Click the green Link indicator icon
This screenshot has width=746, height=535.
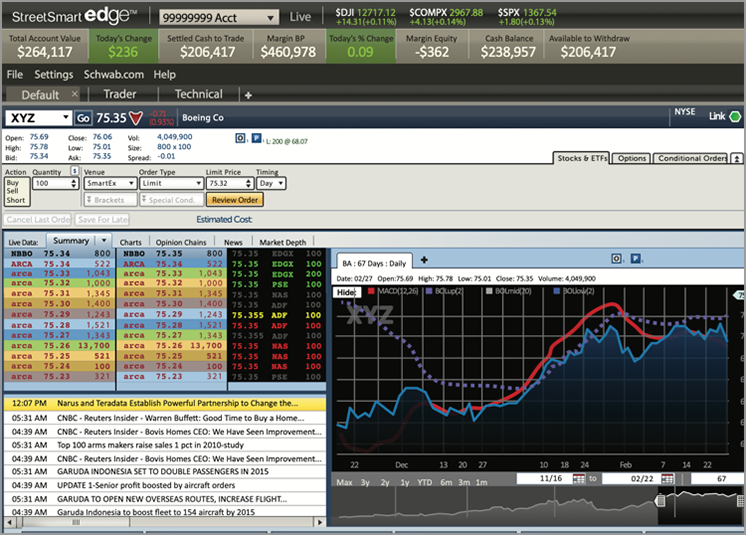(735, 116)
